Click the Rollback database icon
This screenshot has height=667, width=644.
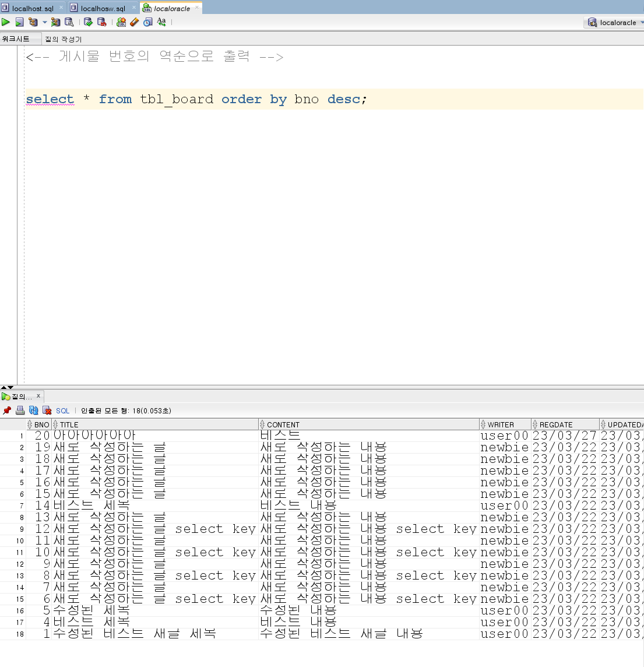click(x=101, y=22)
